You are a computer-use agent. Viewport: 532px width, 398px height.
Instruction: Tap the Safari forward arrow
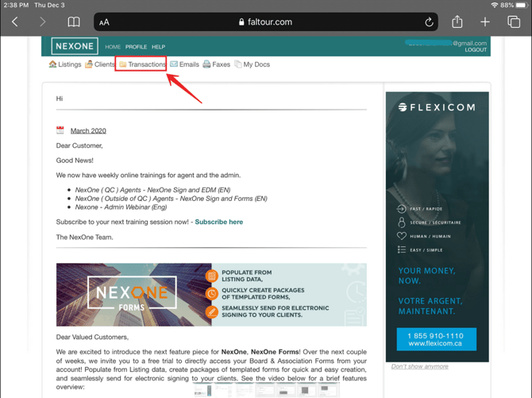[x=42, y=22]
